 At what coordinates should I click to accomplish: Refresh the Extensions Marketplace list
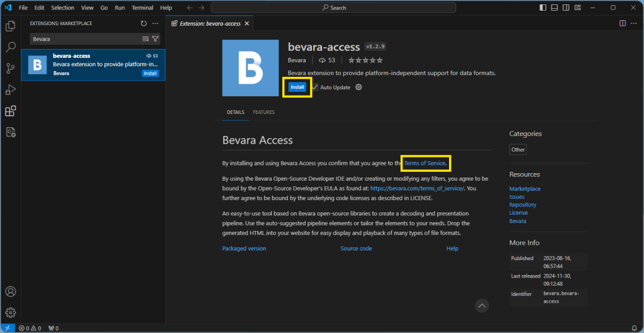pyautogui.click(x=143, y=23)
